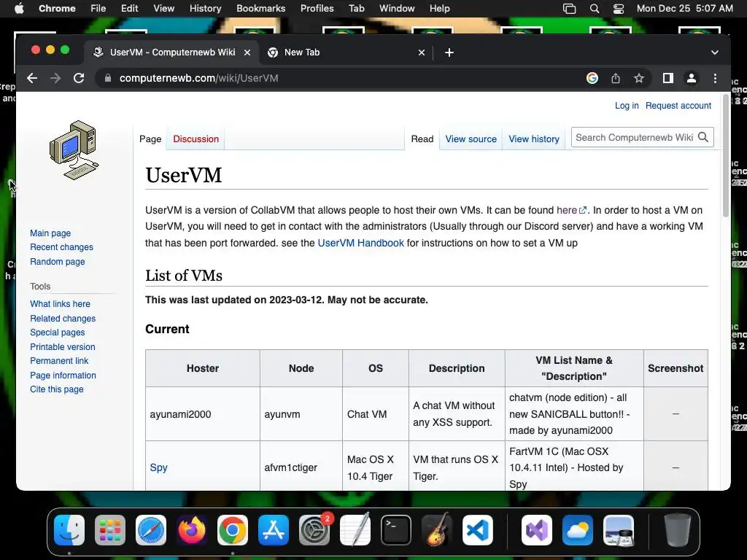View site information lock icon

(108, 78)
